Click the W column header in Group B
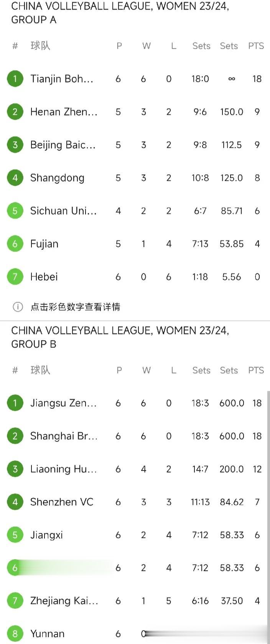Image resolution: width=270 pixels, height=644 pixels. point(146,370)
